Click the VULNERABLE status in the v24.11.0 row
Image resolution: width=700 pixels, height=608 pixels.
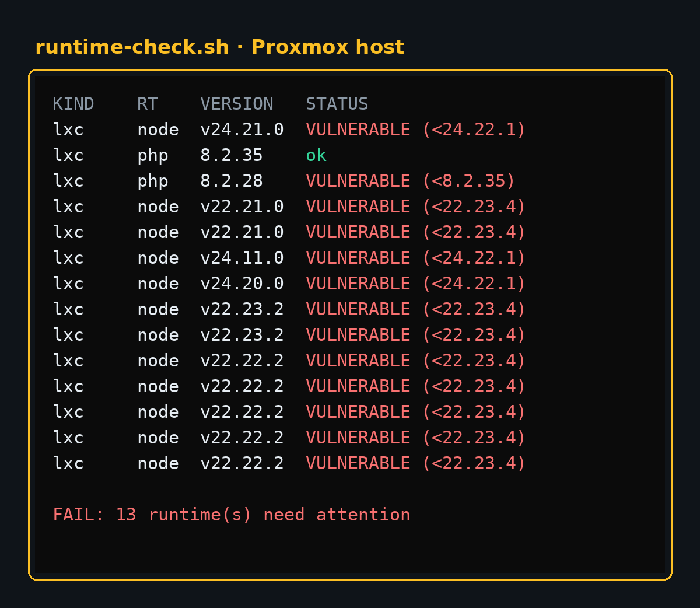(416, 258)
